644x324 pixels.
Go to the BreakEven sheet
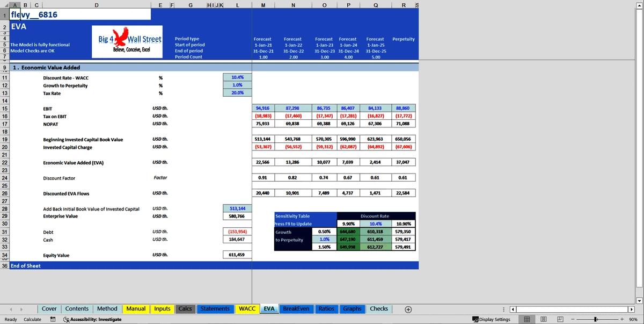click(297, 309)
